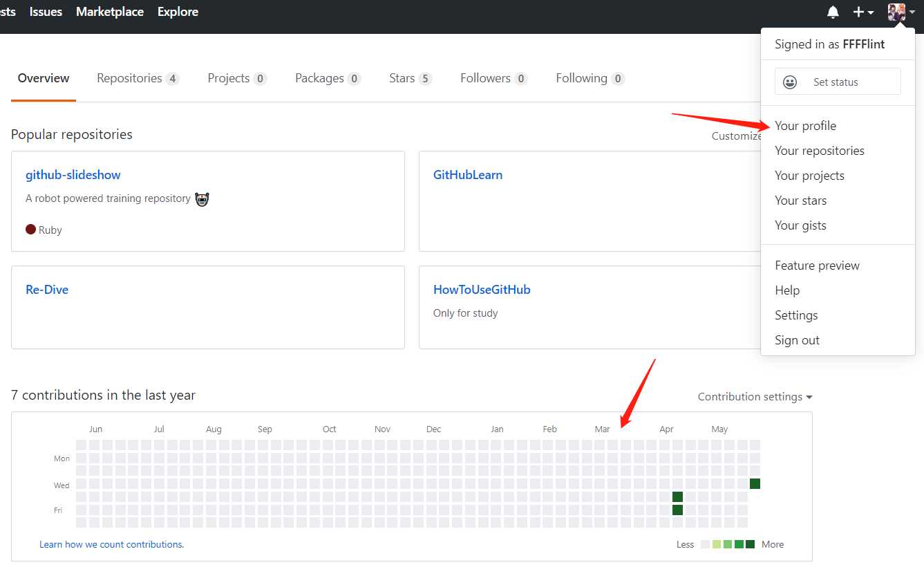Open Marketplace in top navigation
The width and height of the screenshot is (924, 585).
coord(109,12)
